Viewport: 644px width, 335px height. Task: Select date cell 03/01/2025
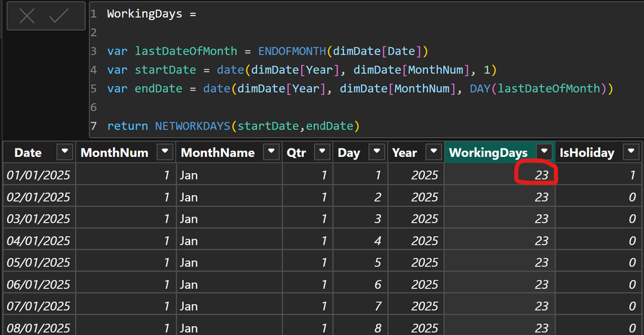point(39,219)
